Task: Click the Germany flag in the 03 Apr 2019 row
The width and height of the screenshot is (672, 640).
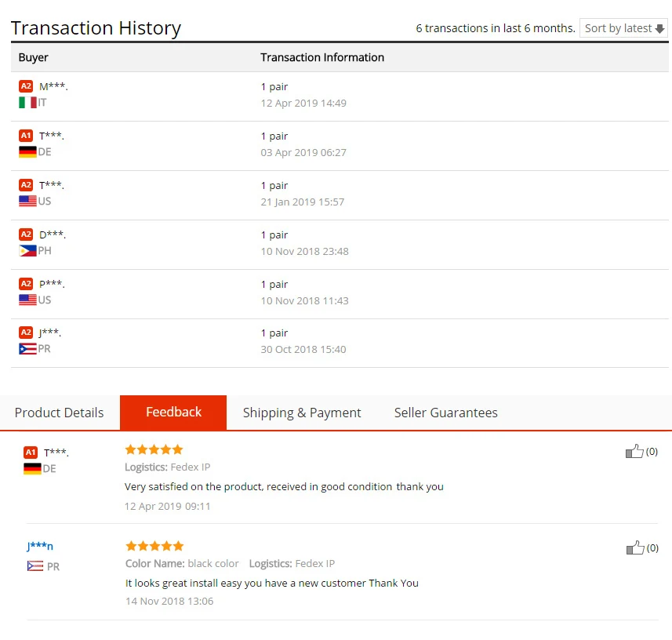Action: (x=27, y=151)
